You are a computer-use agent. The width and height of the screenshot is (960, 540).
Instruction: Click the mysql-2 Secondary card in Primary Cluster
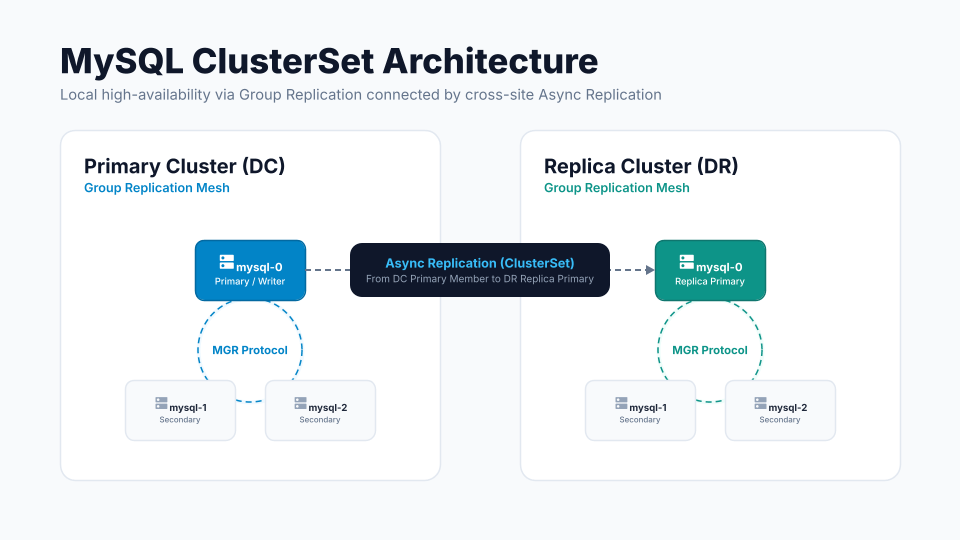click(320, 410)
